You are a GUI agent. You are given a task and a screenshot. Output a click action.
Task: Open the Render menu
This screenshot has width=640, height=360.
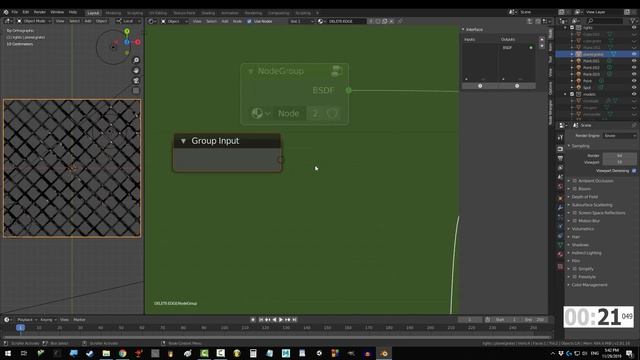(x=40, y=12)
